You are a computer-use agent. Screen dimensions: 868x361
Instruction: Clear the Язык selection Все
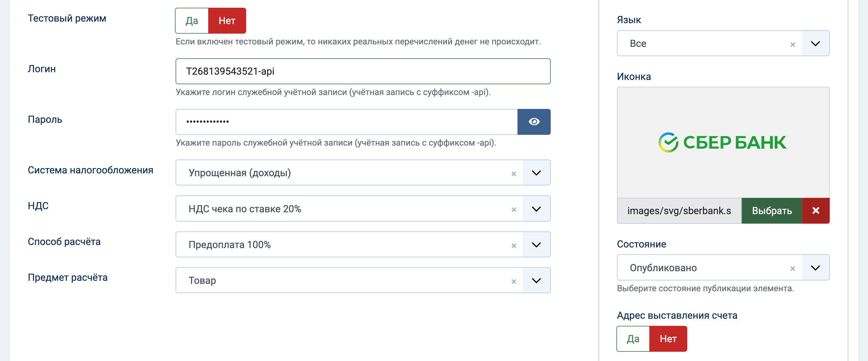point(793,44)
